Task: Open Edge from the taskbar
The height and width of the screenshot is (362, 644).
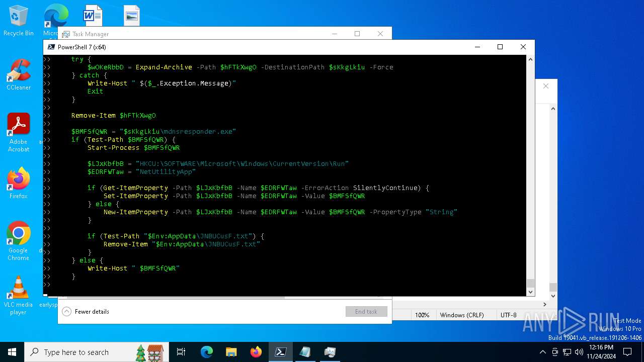Action: click(x=207, y=352)
